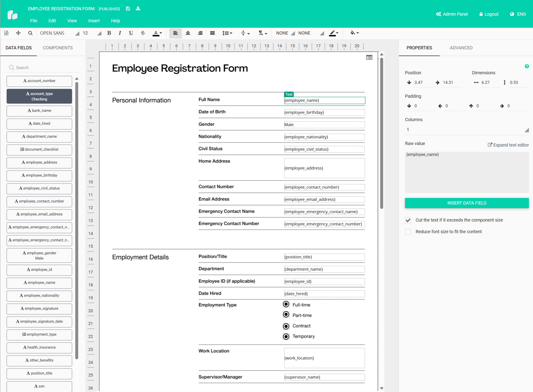533x392 pixels.
Task: Select the employment_type data field
Action: click(39, 335)
